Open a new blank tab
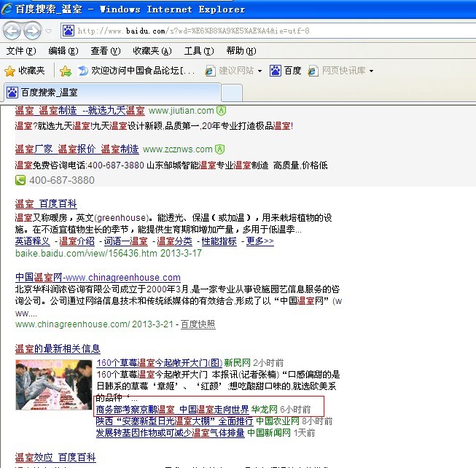Image resolution: width=476 pixels, height=468 pixels. coord(232,93)
